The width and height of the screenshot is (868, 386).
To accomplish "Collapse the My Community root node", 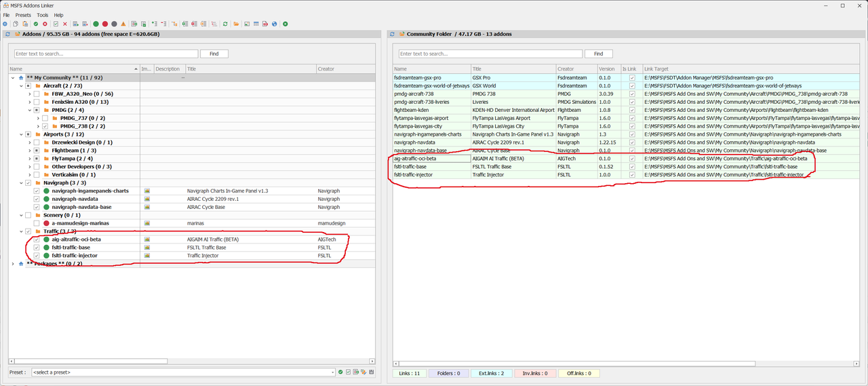I will 12,77.
